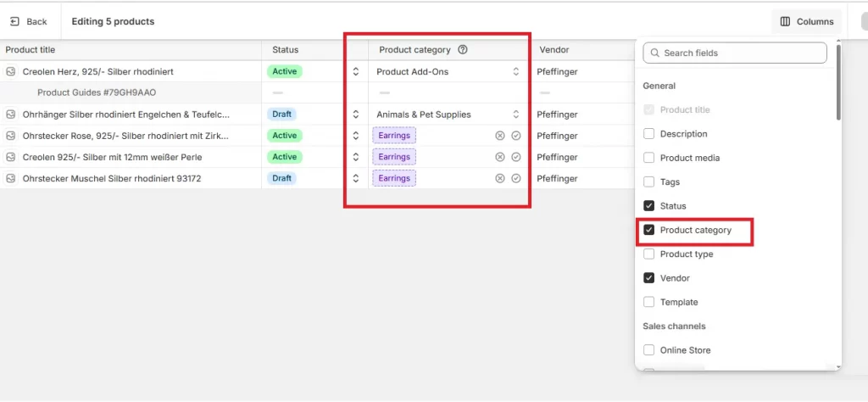The width and height of the screenshot is (868, 402).
Task: Select Earrings tag in Ohrstecker Muschel row
Action: tap(394, 178)
